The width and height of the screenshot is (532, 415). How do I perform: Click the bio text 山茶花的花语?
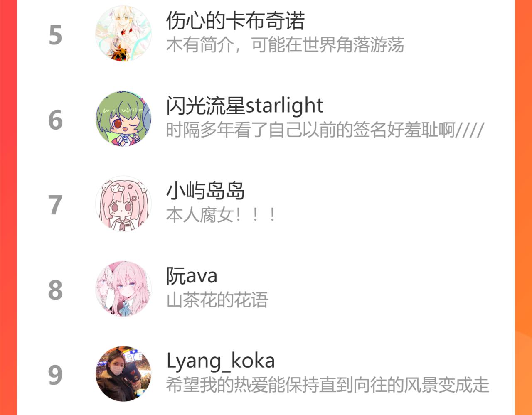coord(217,300)
